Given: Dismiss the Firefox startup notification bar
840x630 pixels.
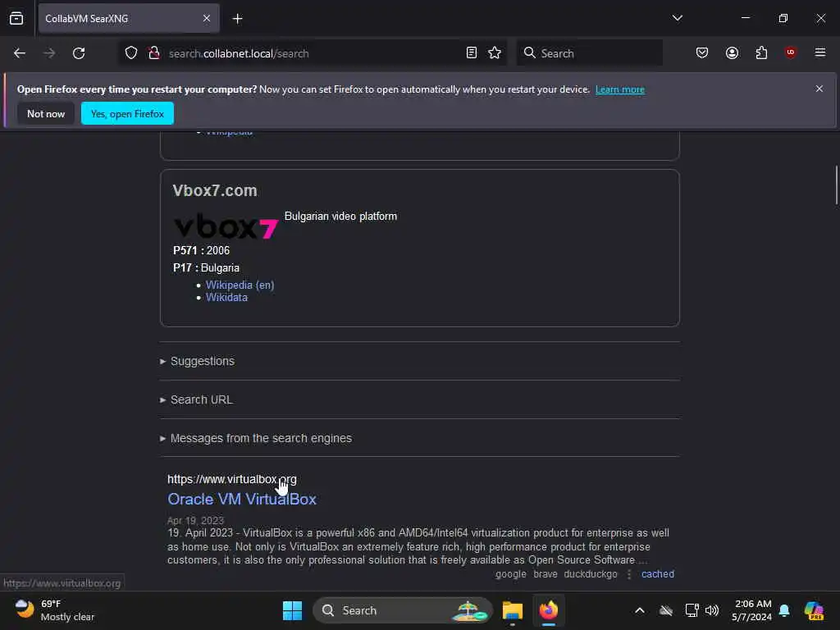Looking at the screenshot, I should coord(819,89).
